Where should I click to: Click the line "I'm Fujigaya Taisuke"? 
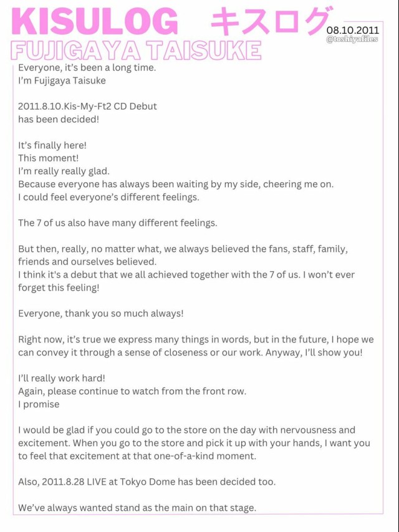(x=62, y=80)
